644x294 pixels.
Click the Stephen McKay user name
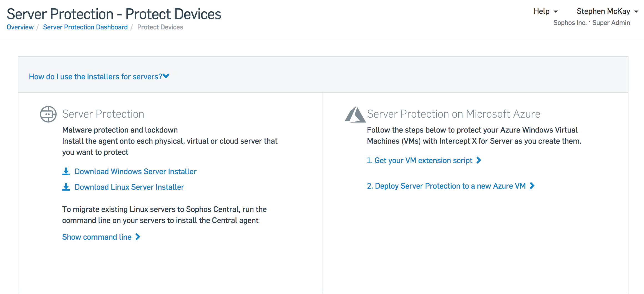point(603,11)
